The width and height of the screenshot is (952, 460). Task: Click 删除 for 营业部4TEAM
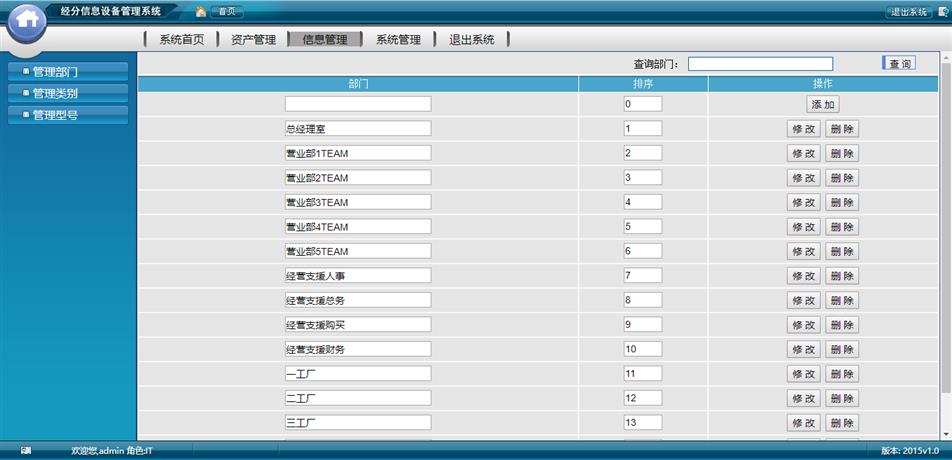point(842,227)
